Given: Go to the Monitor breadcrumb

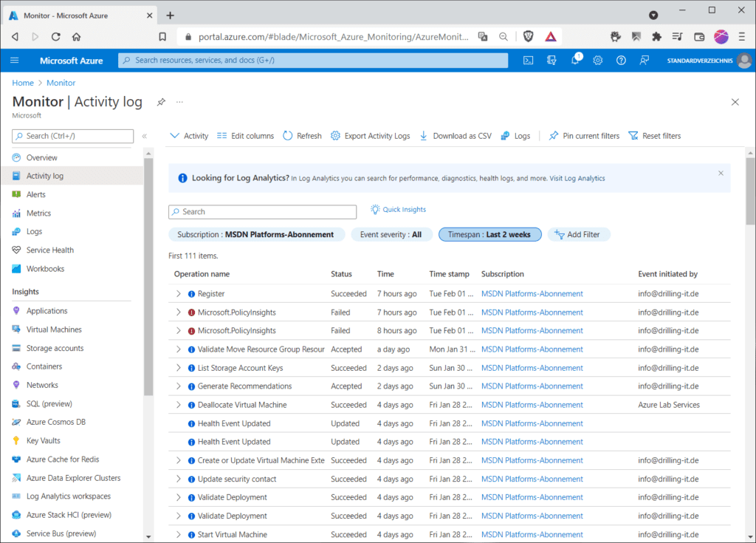Looking at the screenshot, I should click(x=61, y=83).
